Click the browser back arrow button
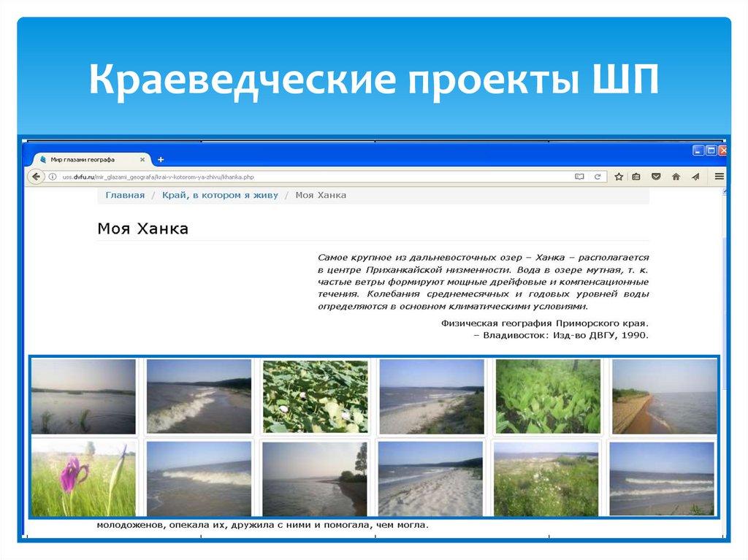Image resolution: width=748 pixels, height=560 pixels. [x=36, y=177]
